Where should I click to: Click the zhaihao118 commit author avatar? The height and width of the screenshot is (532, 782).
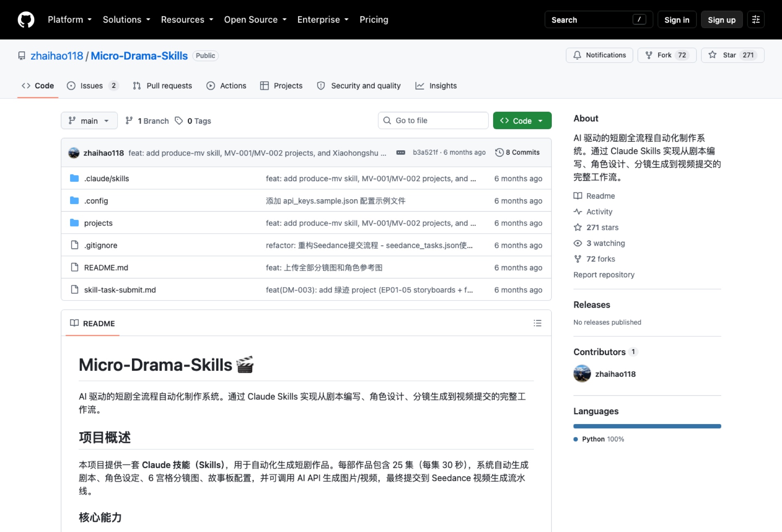coord(74,153)
